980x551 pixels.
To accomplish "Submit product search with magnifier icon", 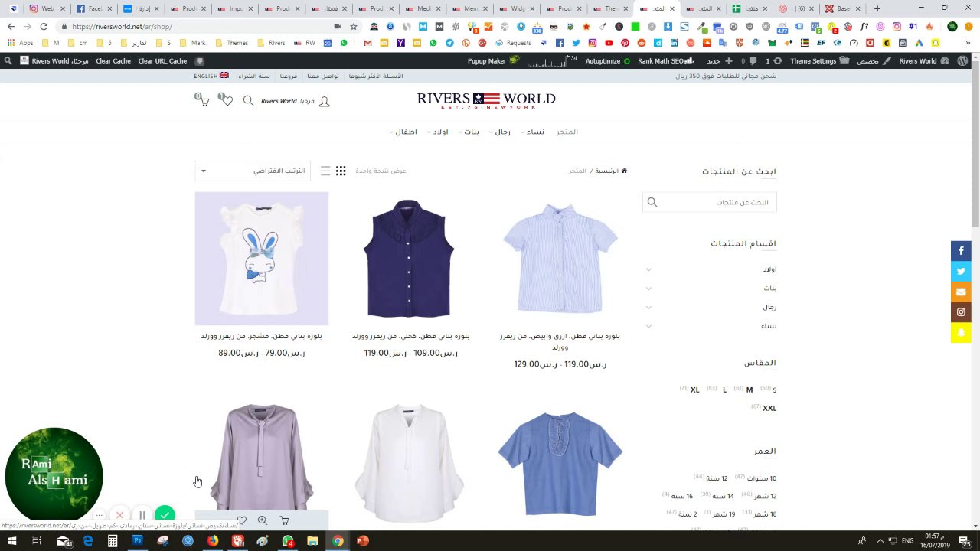I will click(x=652, y=202).
